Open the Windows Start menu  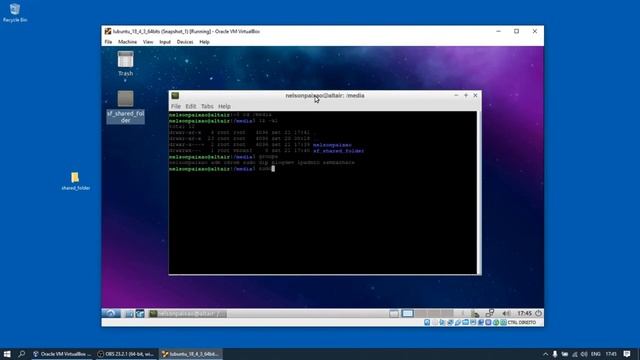coord(7,354)
